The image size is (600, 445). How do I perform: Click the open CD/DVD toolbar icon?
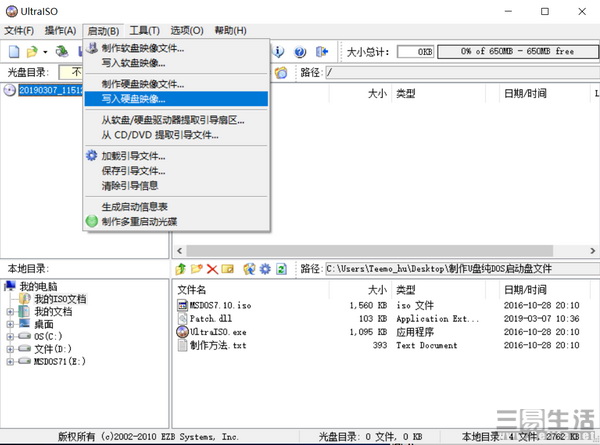(62, 51)
